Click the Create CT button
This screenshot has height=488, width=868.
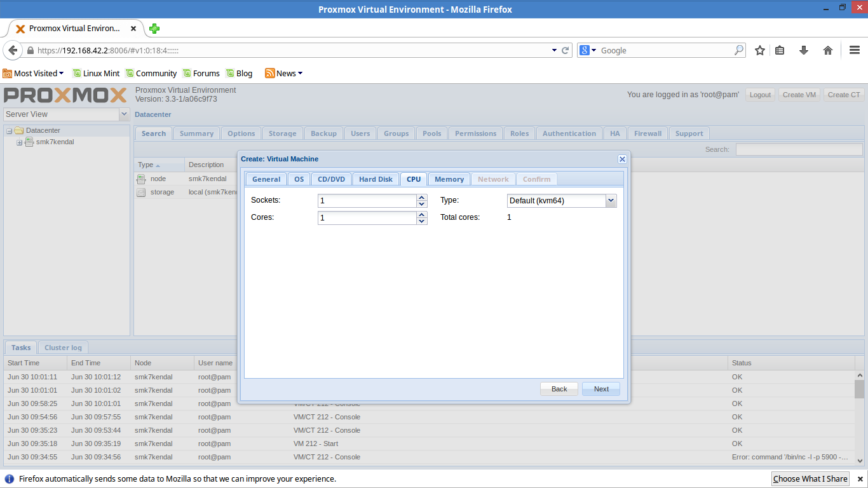coord(844,95)
